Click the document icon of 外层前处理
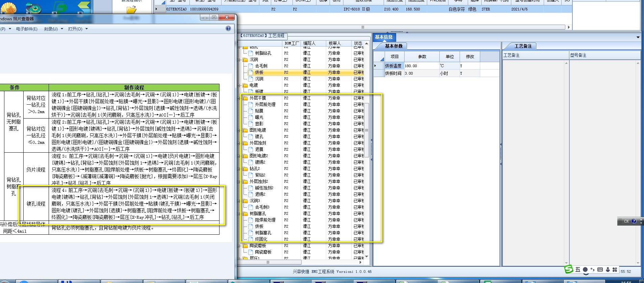Image resolution: width=644 pixels, height=283 pixels. [x=251, y=104]
